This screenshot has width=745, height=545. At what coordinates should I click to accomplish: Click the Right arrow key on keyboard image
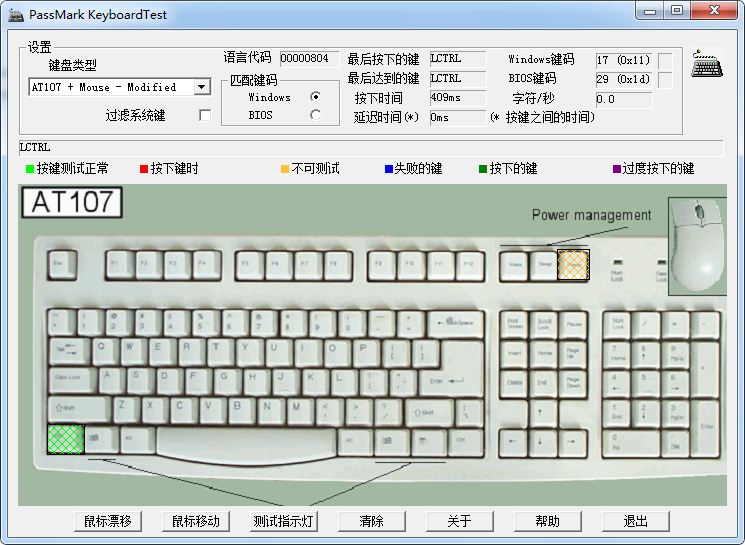click(x=573, y=443)
